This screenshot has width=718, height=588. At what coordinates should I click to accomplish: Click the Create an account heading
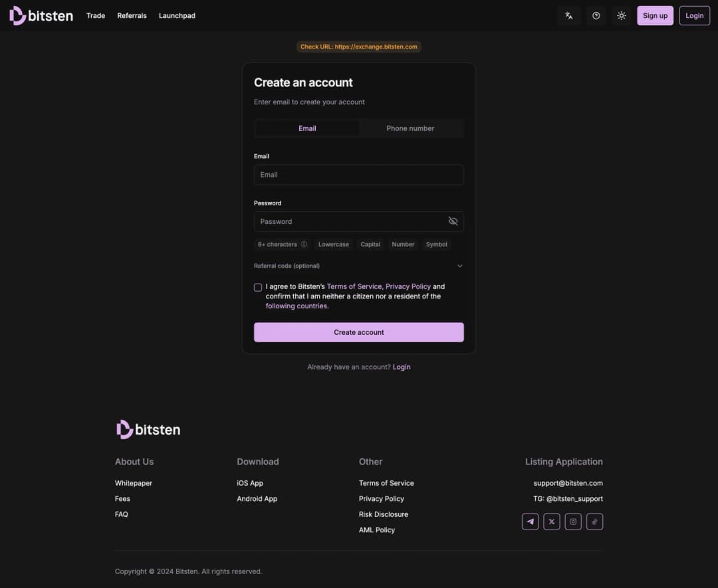coord(303,83)
